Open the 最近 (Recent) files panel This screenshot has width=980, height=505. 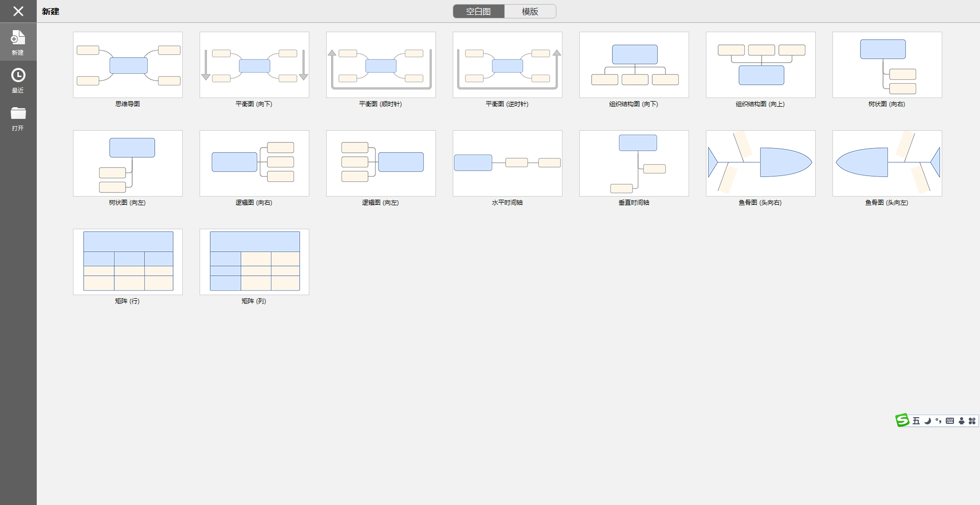[18, 80]
